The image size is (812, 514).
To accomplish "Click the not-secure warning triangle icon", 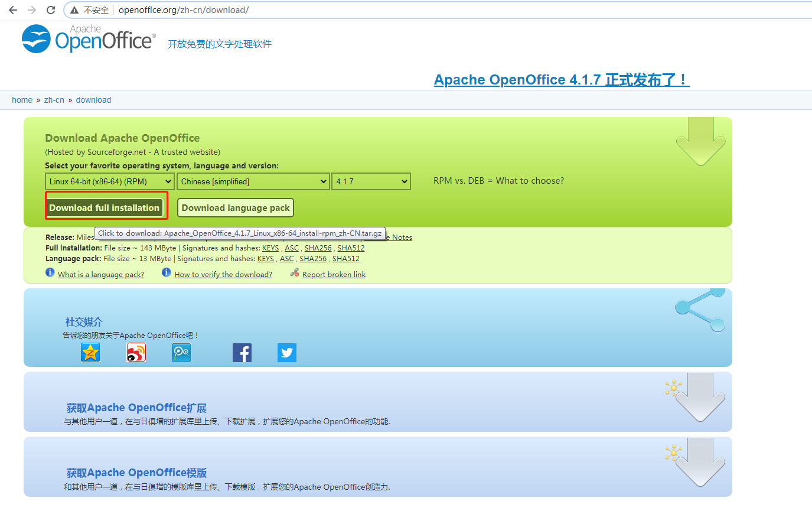I will [74, 10].
